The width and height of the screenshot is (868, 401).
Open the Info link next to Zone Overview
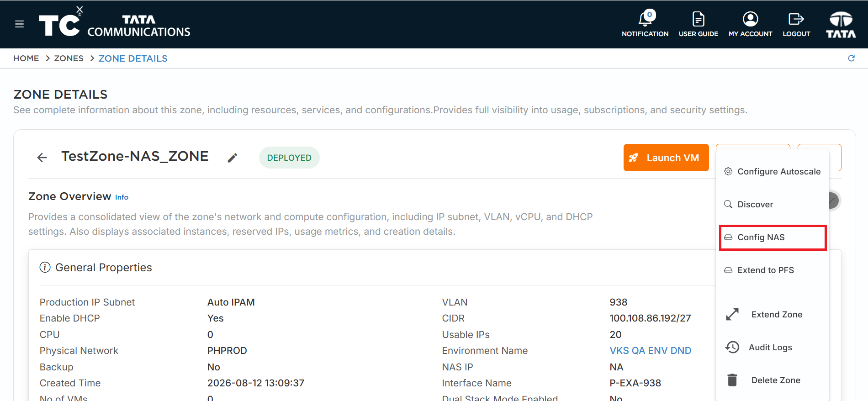122,197
